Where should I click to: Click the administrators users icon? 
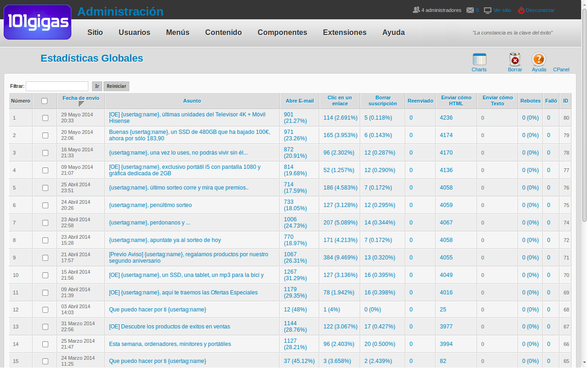pyautogui.click(x=416, y=10)
